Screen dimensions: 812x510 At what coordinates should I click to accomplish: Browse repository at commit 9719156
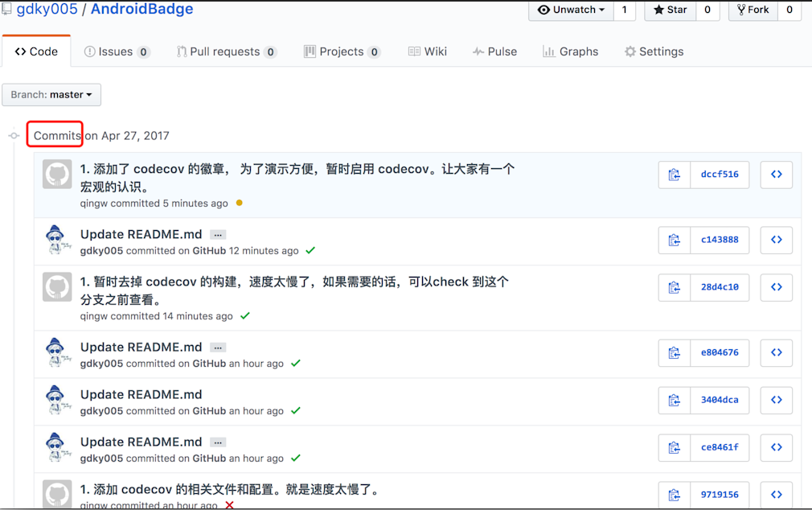(x=777, y=495)
